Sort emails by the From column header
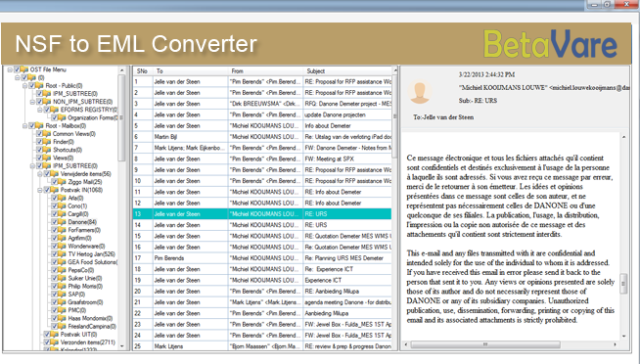The image size is (640, 364). (265, 71)
